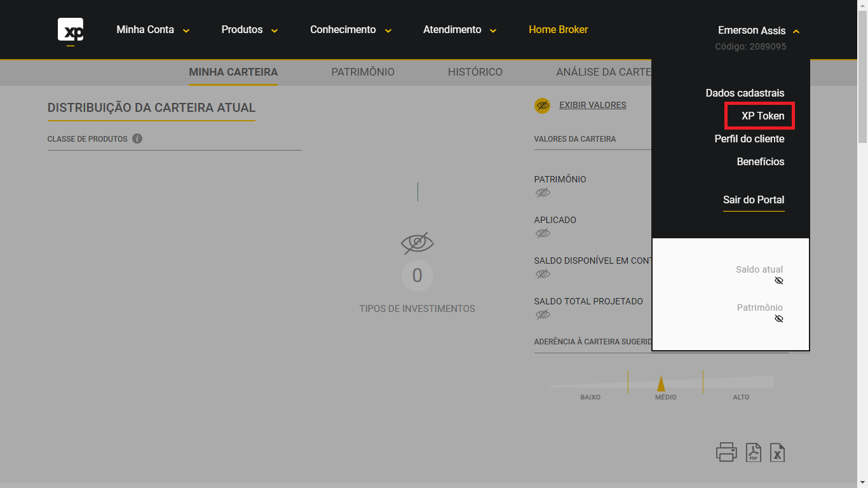Click the Tipos de Investimentos label
The image size is (868, 488).
417,309
